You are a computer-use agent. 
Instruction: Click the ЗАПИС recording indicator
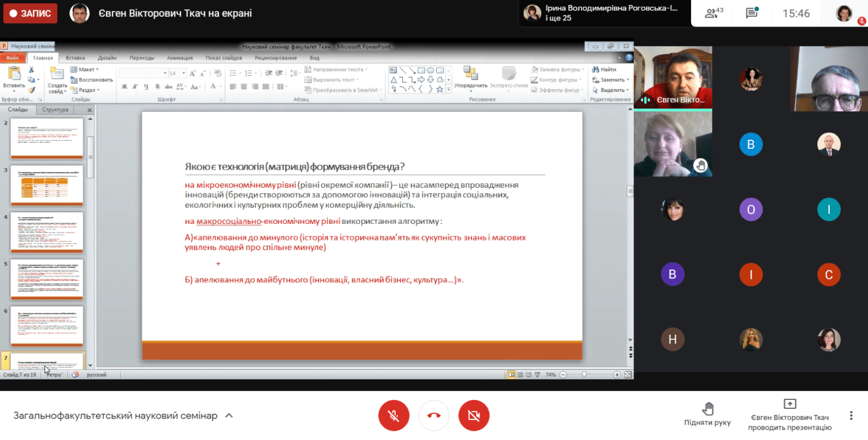click(x=31, y=13)
